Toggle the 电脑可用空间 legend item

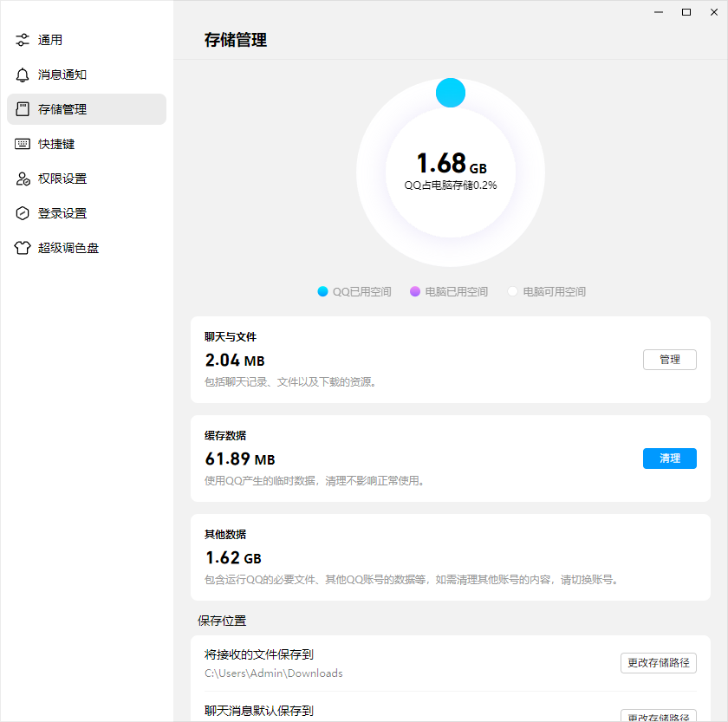(548, 291)
